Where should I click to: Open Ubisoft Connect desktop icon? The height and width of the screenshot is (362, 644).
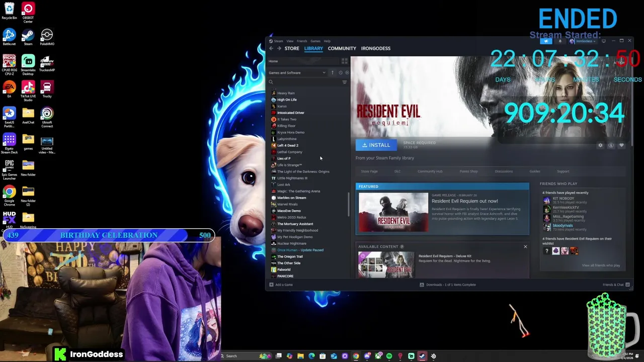(x=47, y=117)
